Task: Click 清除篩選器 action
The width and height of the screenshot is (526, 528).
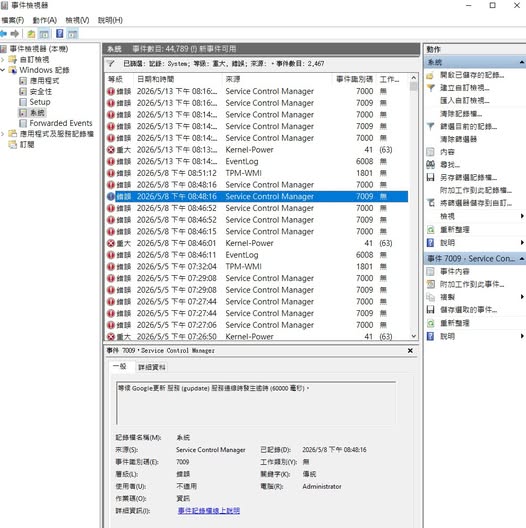Action: point(458,139)
